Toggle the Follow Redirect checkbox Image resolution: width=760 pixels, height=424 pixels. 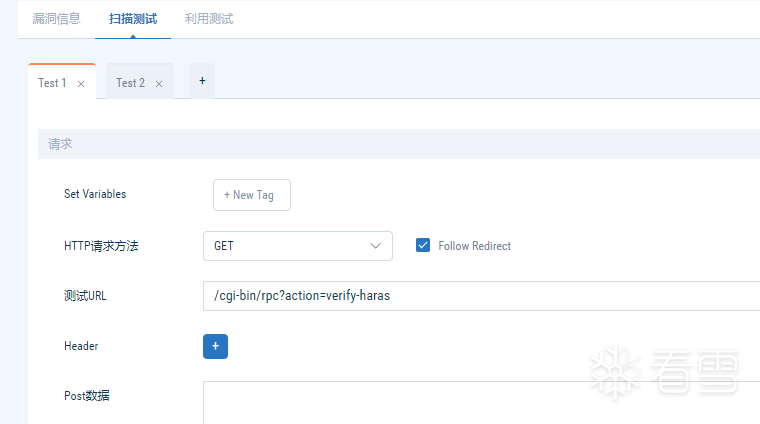[423, 245]
